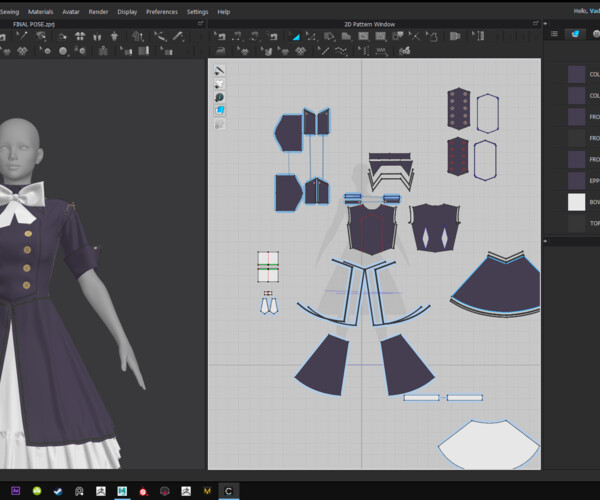
Task: Select Segment Sewing tool in 2D toolbar
Action: [x=236, y=36]
